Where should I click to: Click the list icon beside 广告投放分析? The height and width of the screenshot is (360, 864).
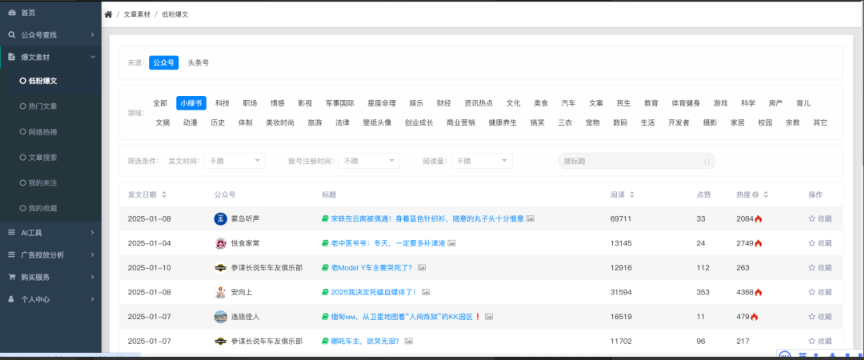[12, 255]
